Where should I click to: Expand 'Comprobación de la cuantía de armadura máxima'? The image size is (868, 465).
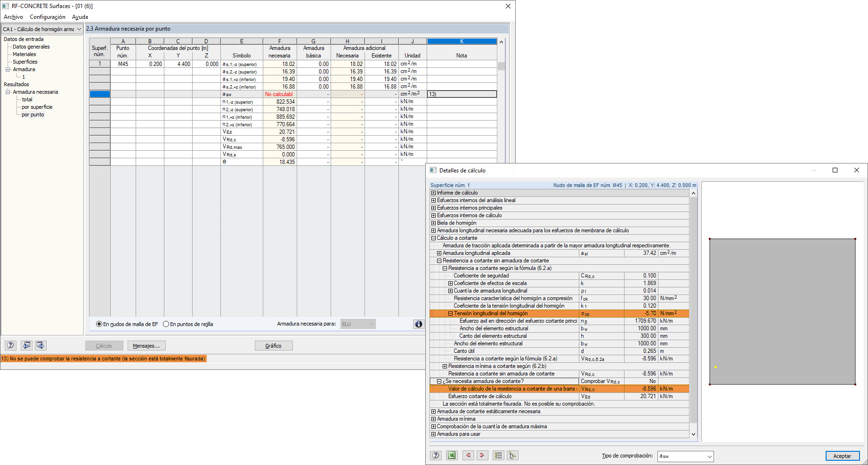(x=434, y=426)
